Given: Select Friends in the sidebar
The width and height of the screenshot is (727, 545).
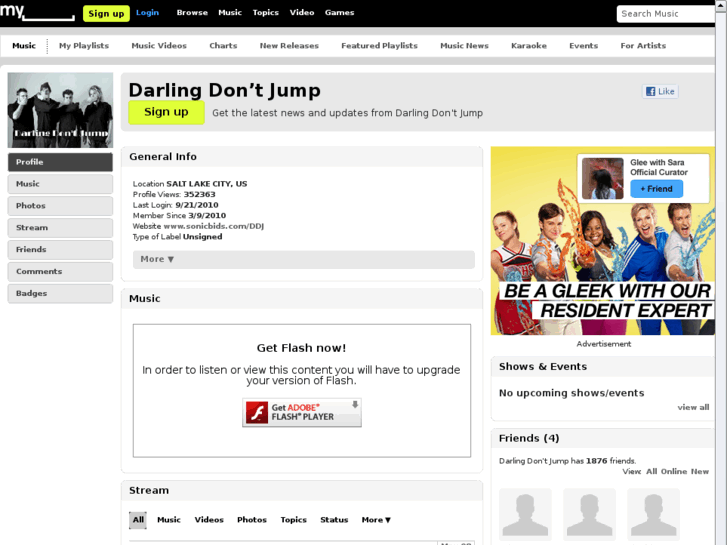Looking at the screenshot, I should click(x=60, y=250).
